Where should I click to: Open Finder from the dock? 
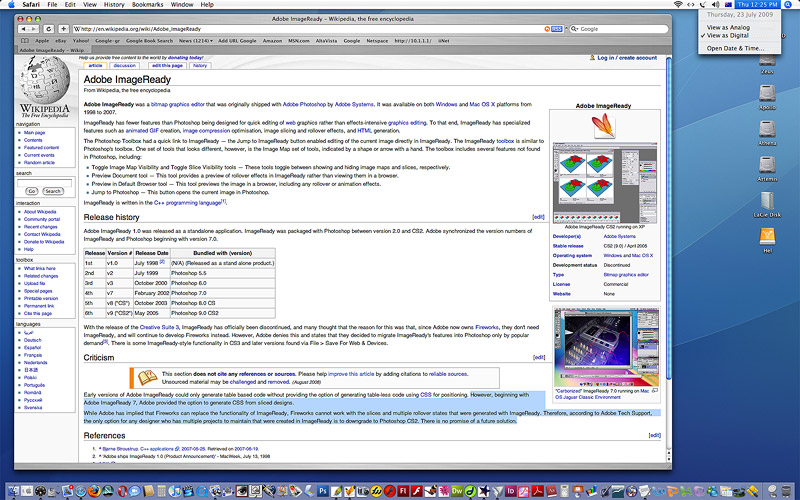pyautogui.click(x=13, y=491)
